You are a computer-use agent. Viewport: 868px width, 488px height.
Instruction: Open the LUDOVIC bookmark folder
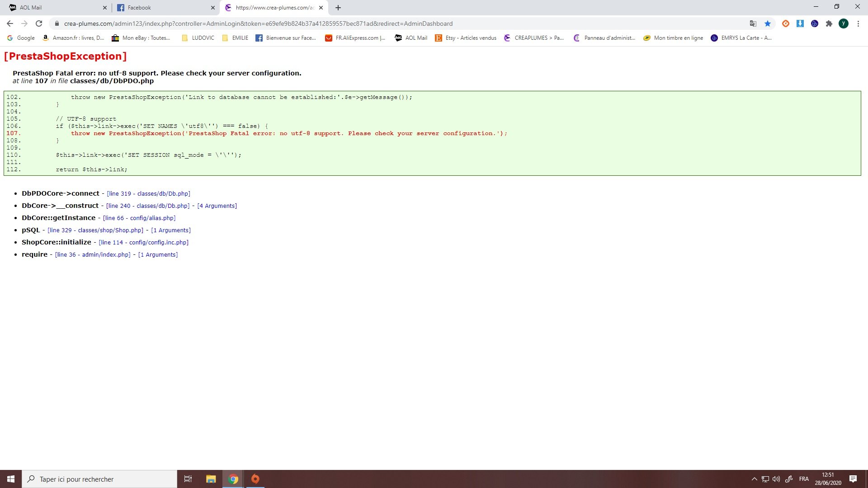pyautogui.click(x=198, y=38)
